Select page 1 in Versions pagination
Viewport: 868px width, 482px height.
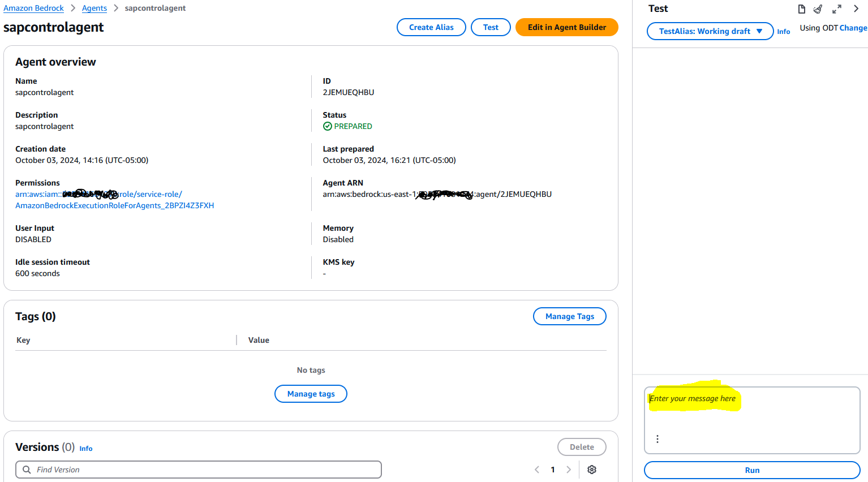point(553,470)
